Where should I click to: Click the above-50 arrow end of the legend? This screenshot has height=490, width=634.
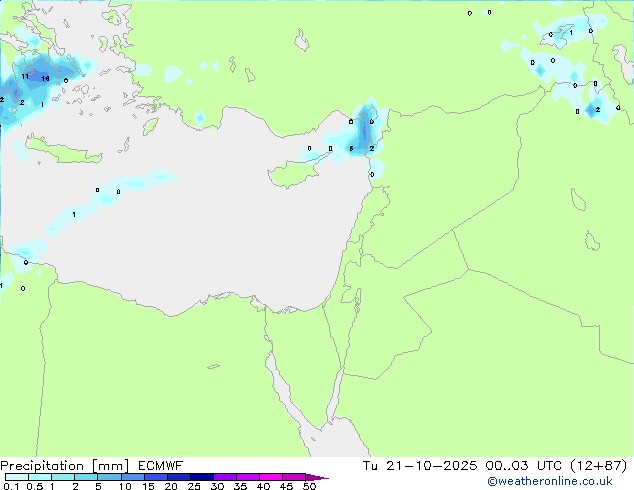[316, 477]
